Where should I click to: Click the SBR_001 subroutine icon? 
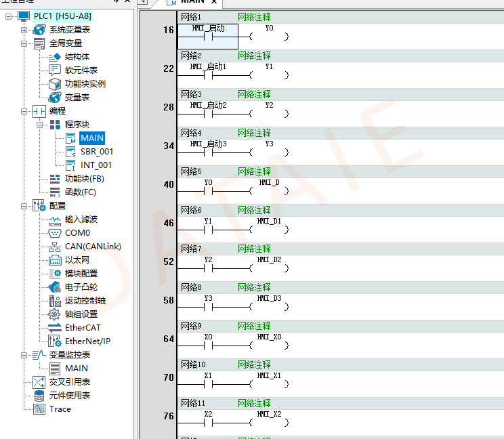tap(70, 152)
